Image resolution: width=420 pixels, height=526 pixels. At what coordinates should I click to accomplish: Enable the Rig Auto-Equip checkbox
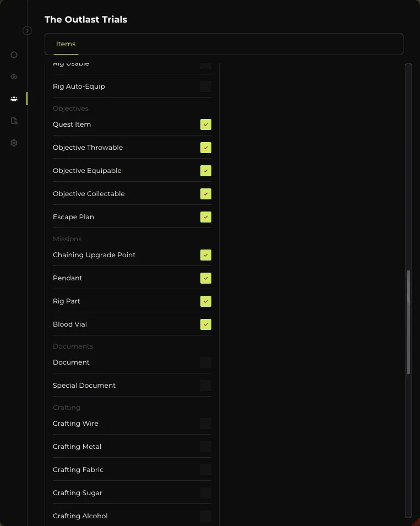pyautogui.click(x=206, y=86)
